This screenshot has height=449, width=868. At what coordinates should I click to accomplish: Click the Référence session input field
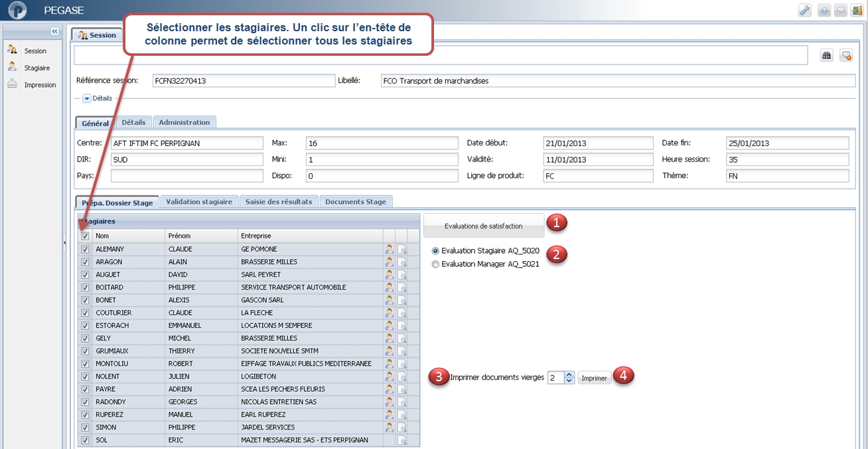pyautogui.click(x=244, y=80)
